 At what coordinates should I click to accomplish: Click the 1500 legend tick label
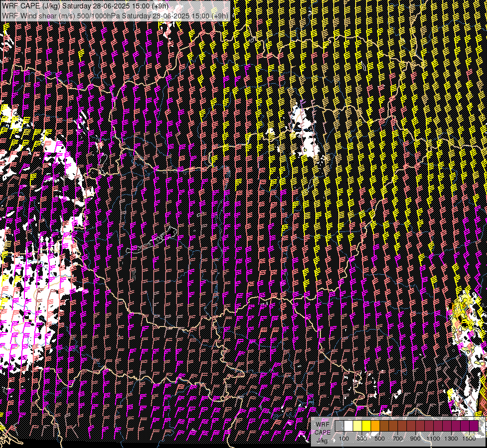point(469,439)
